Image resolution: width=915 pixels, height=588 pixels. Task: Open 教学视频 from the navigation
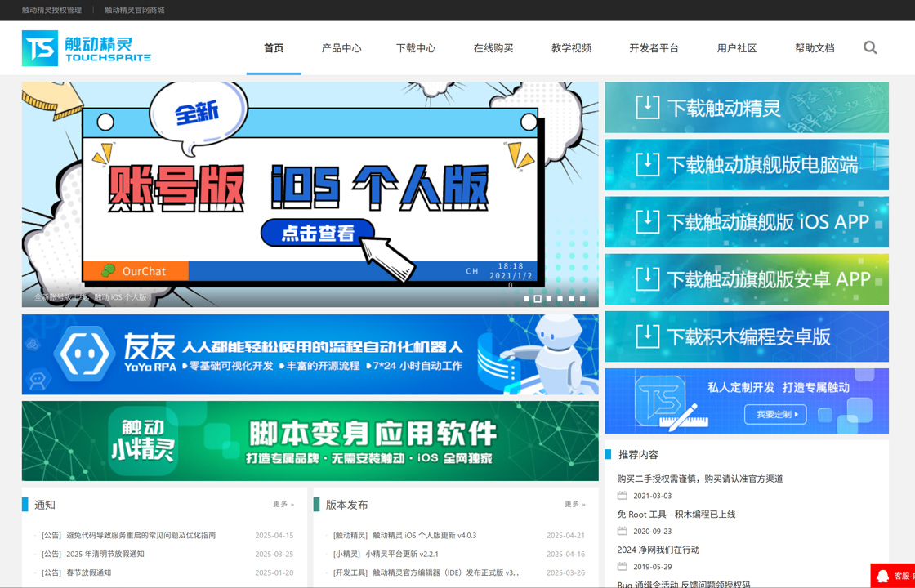coord(571,48)
